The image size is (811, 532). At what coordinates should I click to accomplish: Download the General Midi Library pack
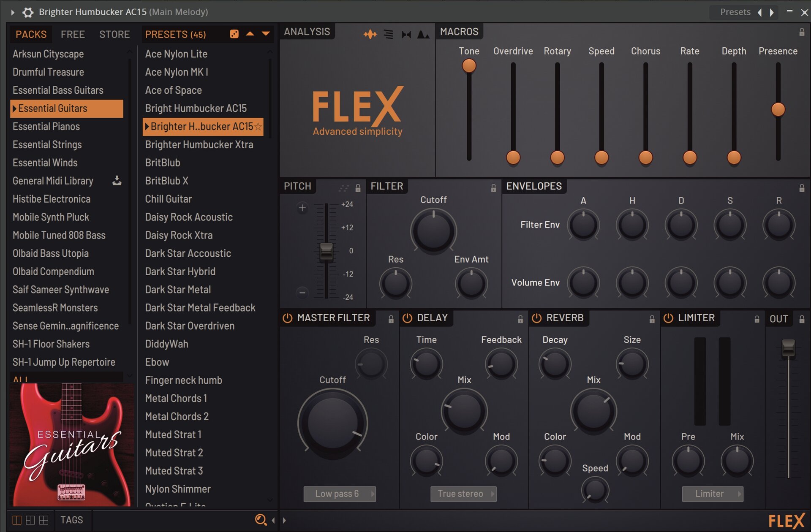117,181
